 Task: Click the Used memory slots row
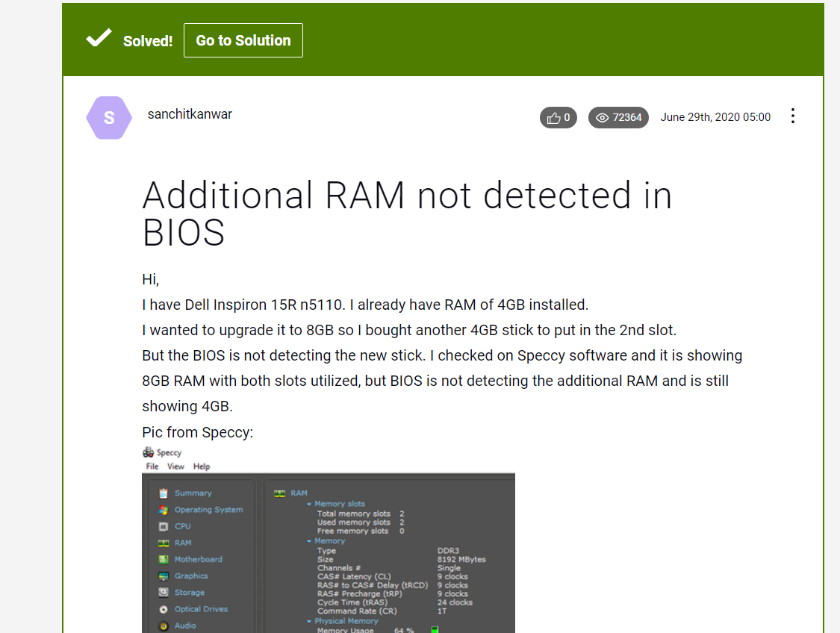(x=361, y=522)
